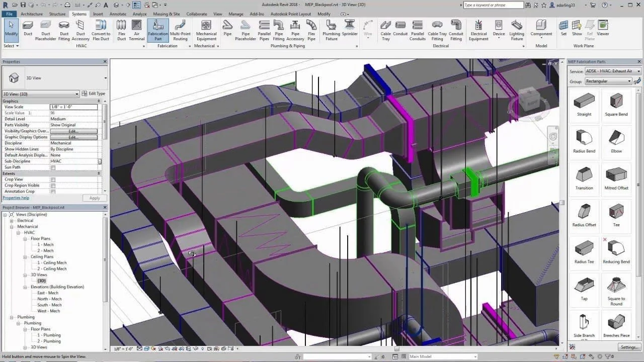644x362 pixels.
Task: Select the Sprinkler tool icon
Action: [350, 28]
